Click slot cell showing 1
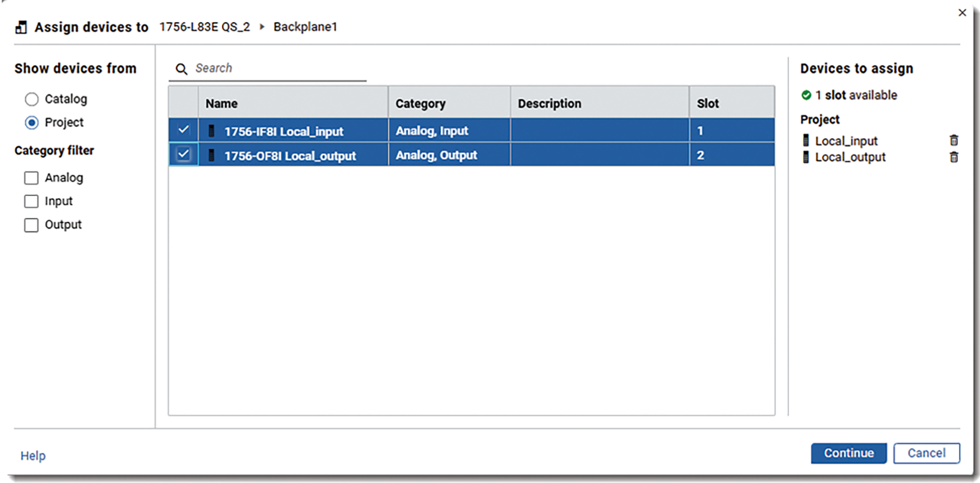The image size is (980, 483). tap(732, 131)
